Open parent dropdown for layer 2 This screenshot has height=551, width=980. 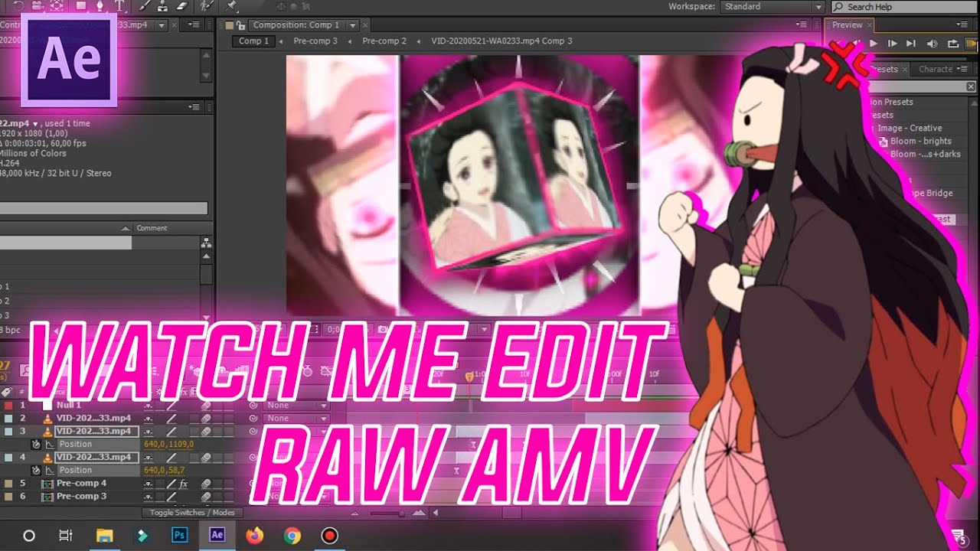(x=296, y=419)
